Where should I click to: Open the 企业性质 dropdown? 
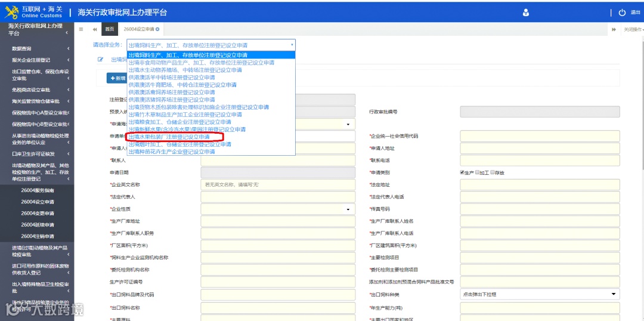pyautogui.click(x=278, y=209)
